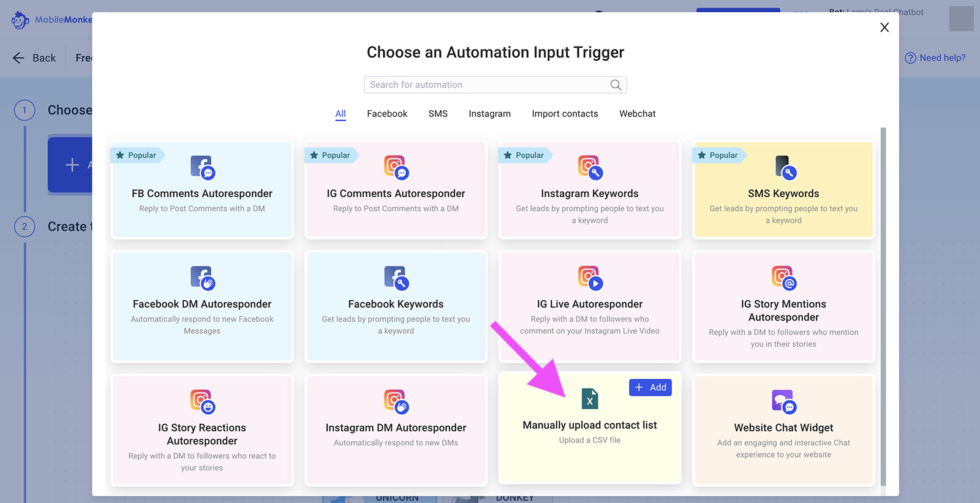980x503 pixels.
Task: Show the Import contacts tab
Action: [565, 114]
